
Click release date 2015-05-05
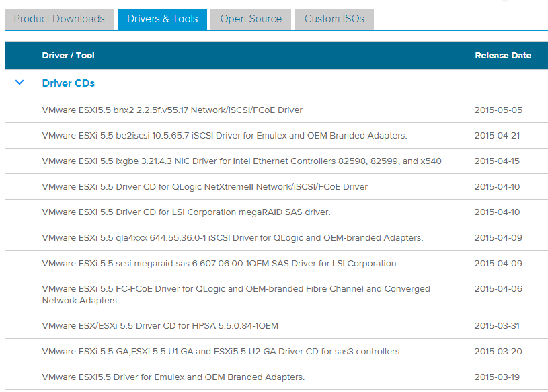pyautogui.click(x=498, y=110)
